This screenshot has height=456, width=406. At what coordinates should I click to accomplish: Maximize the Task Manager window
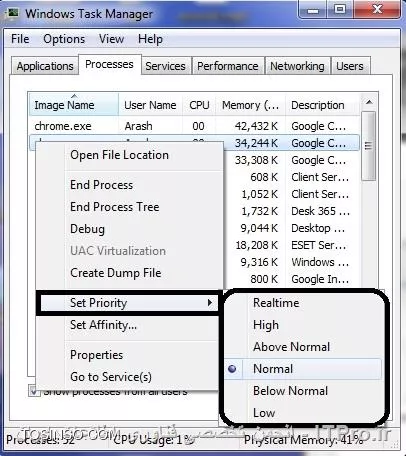339,9
